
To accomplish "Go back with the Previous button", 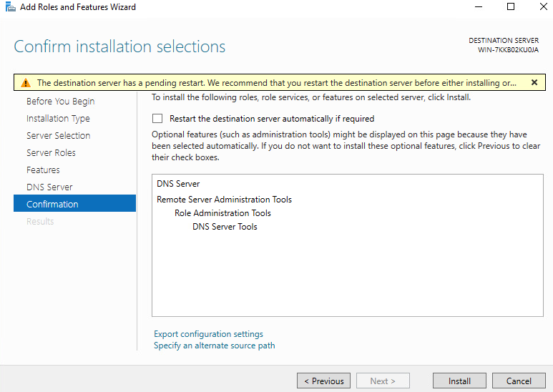I will tap(323, 381).
